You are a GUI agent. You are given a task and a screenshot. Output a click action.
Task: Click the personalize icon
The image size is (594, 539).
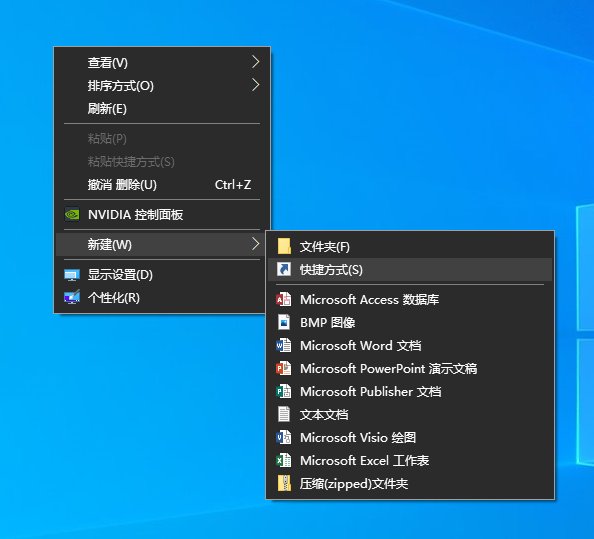click(72, 298)
